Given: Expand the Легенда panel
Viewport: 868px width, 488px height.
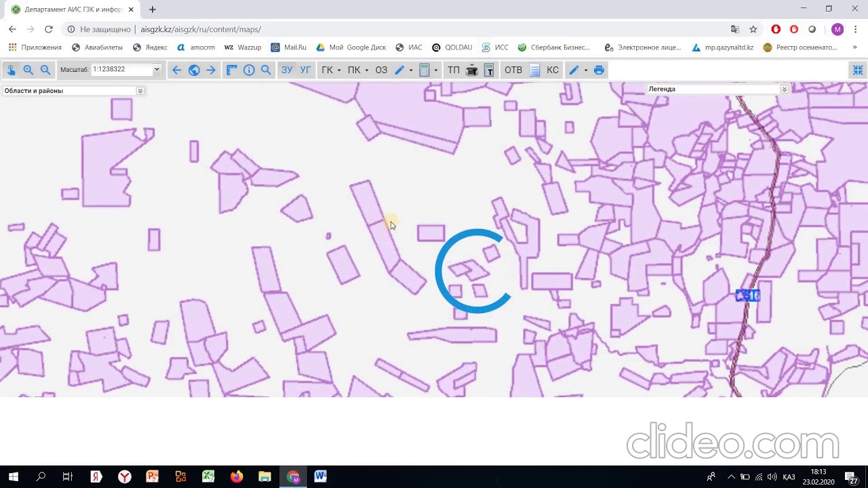Looking at the screenshot, I should click(784, 89).
